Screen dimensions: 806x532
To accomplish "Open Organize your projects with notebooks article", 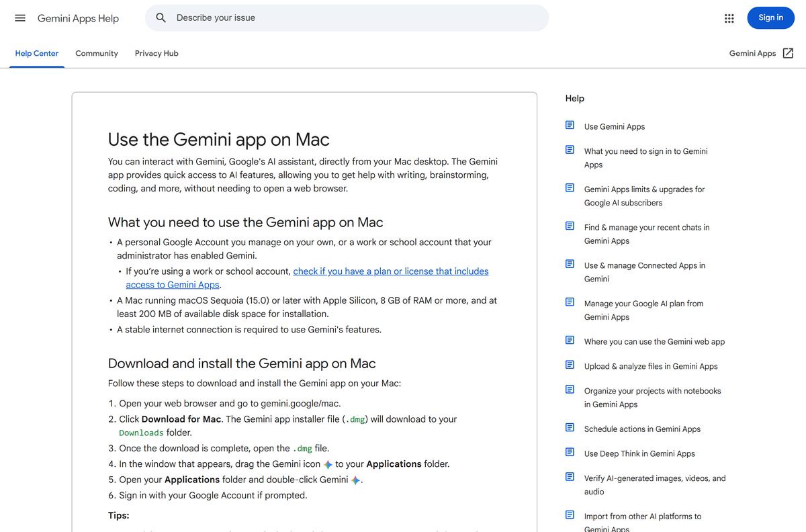I will 653,398.
